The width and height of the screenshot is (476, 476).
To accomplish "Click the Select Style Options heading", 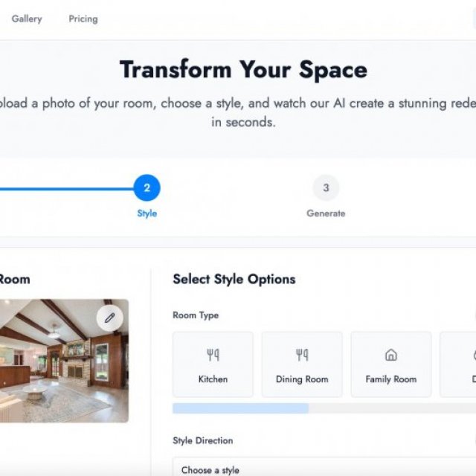I will pyautogui.click(x=234, y=280).
